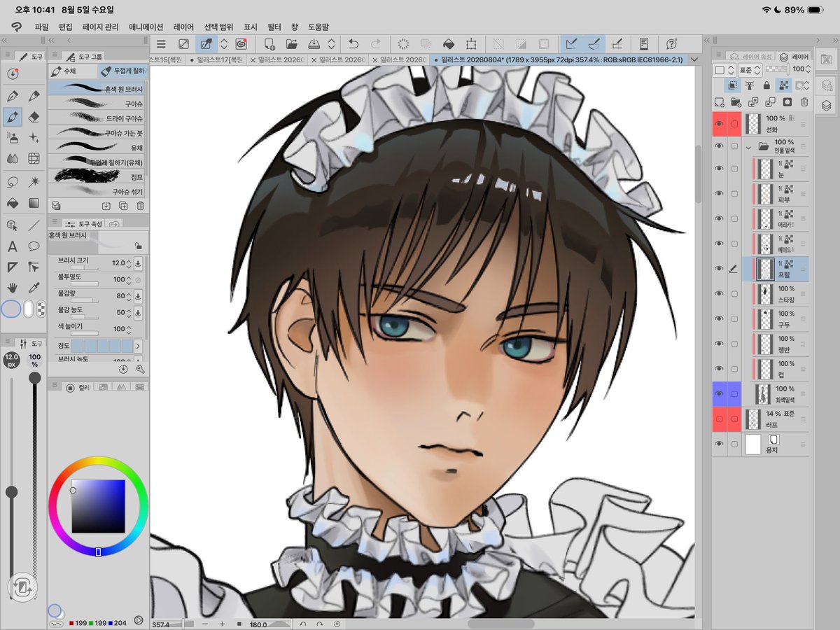Open the 필터 menu
Screen dimensions: 840x630
pyautogui.click(x=274, y=27)
